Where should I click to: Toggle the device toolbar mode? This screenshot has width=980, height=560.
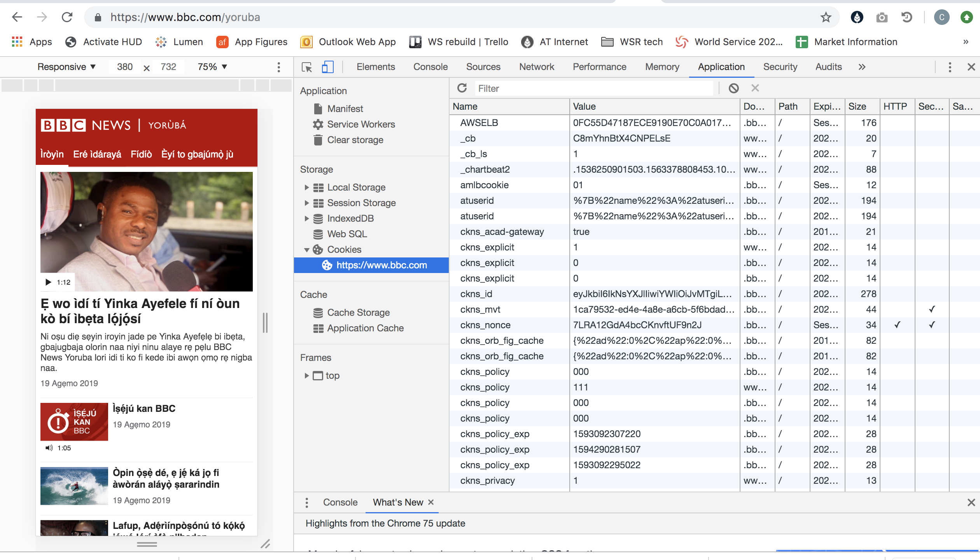328,67
